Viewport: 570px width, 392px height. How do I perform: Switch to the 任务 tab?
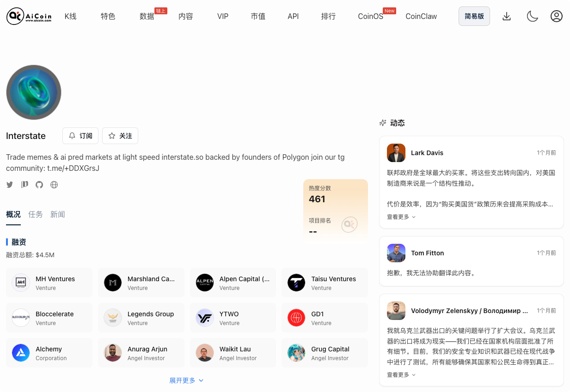click(x=36, y=214)
